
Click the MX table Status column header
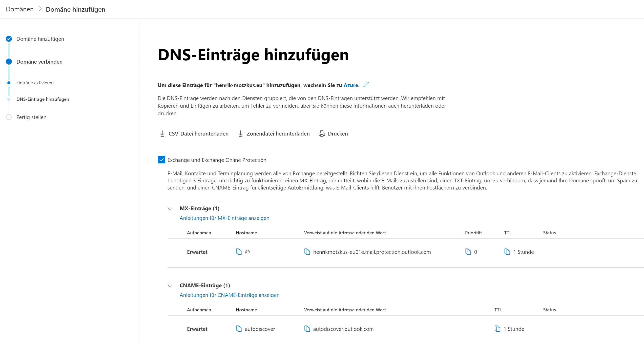[x=549, y=233]
